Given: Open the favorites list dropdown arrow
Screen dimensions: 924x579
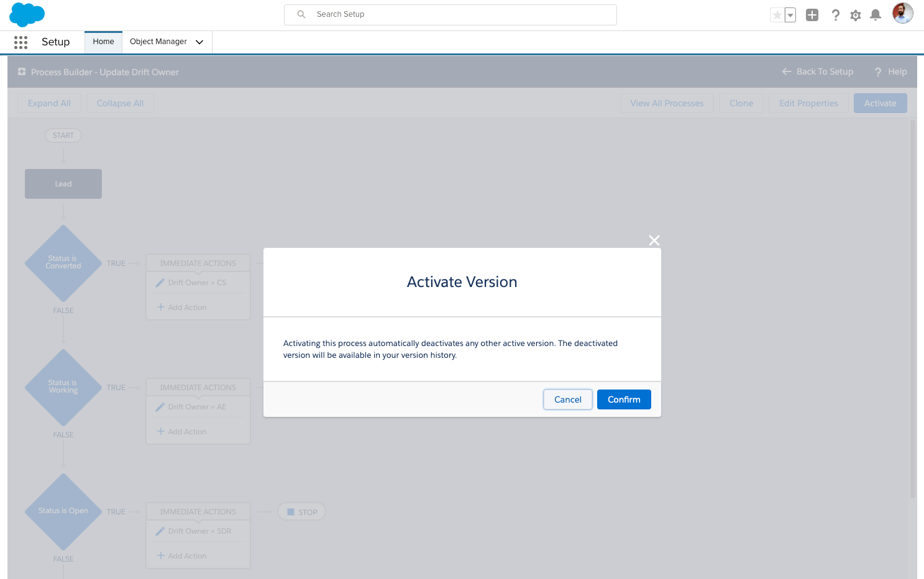Looking at the screenshot, I should [x=790, y=15].
